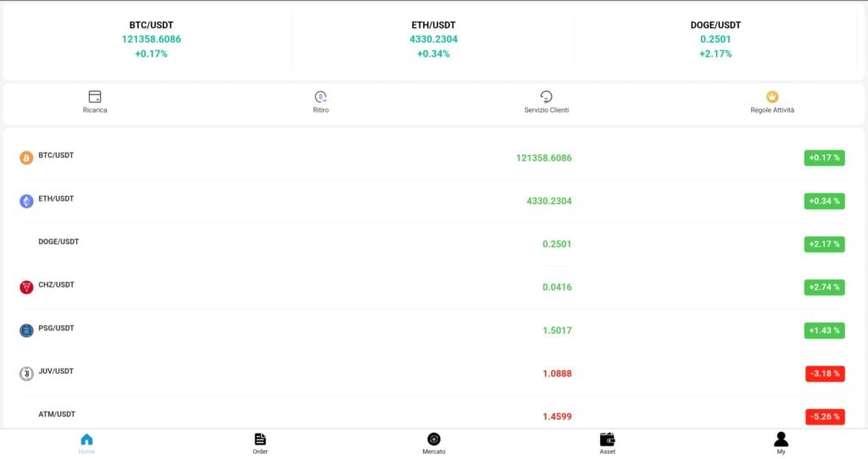The width and height of the screenshot is (868, 459).
Task: Click the -5.26 % ATM badge
Action: click(825, 417)
